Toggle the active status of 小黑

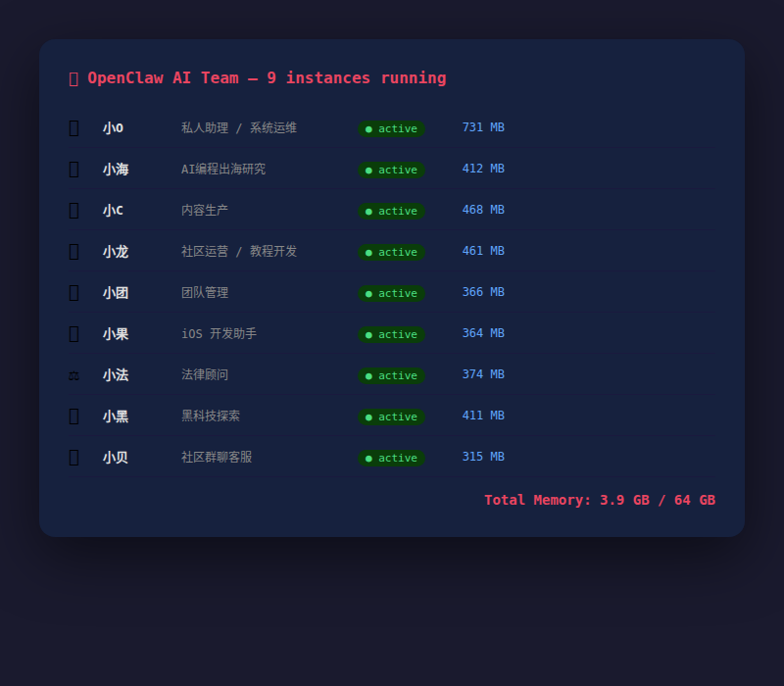391,416
